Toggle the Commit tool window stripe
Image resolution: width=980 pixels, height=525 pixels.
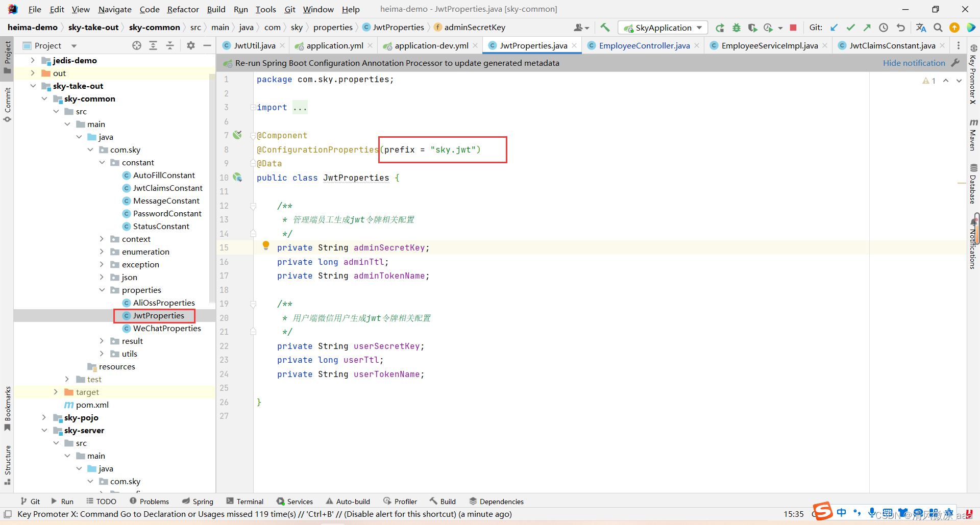[x=7, y=105]
